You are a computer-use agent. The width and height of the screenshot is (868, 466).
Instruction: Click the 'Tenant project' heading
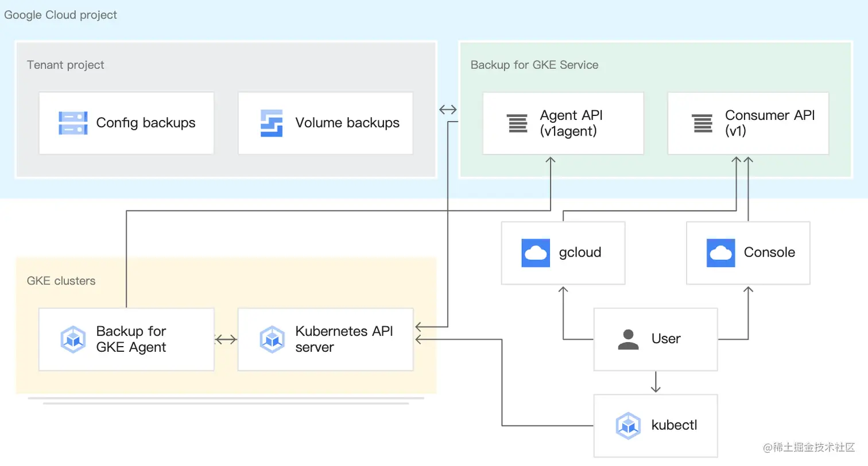(x=65, y=65)
